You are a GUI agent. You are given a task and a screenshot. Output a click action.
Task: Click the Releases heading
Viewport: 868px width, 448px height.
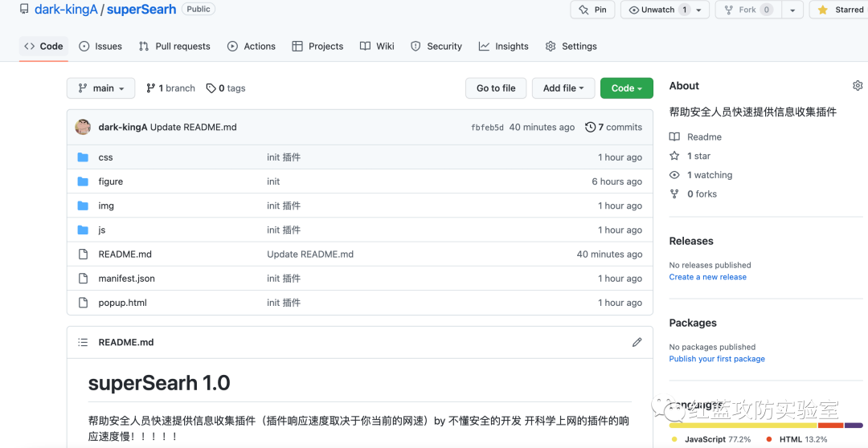tap(691, 241)
